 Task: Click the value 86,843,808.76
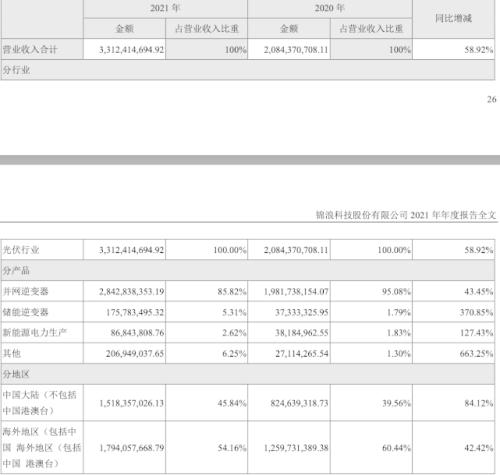coord(137,333)
